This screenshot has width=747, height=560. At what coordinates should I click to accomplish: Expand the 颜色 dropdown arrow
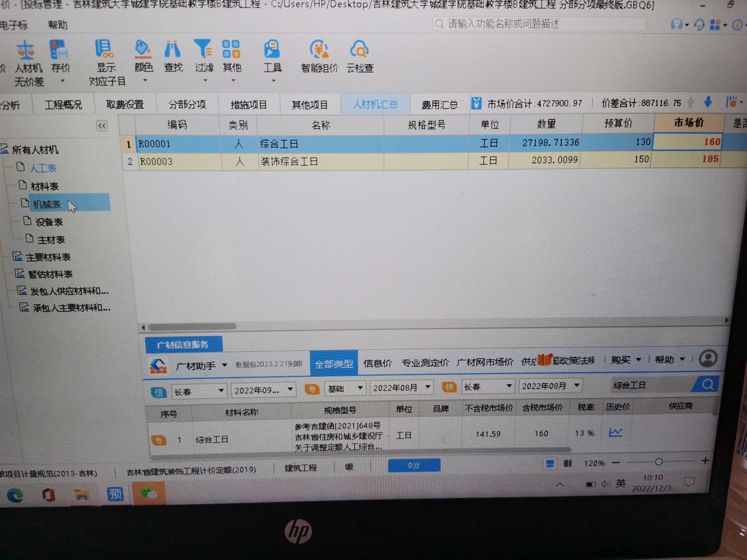pos(145,80)
